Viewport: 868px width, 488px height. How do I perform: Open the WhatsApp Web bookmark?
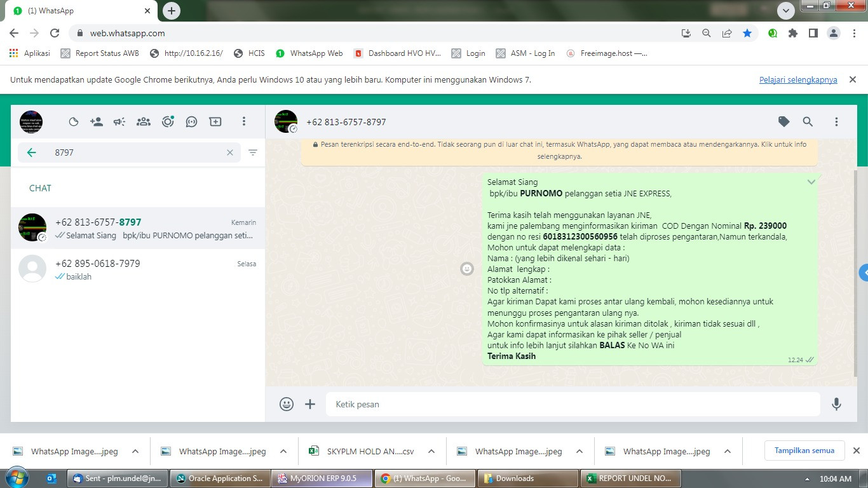coord(309,53)
